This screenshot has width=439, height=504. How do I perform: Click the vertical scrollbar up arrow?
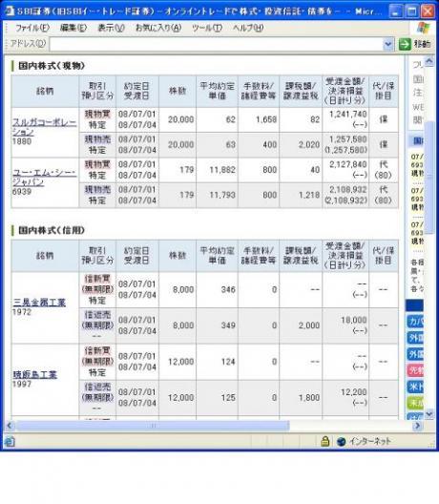429,61
